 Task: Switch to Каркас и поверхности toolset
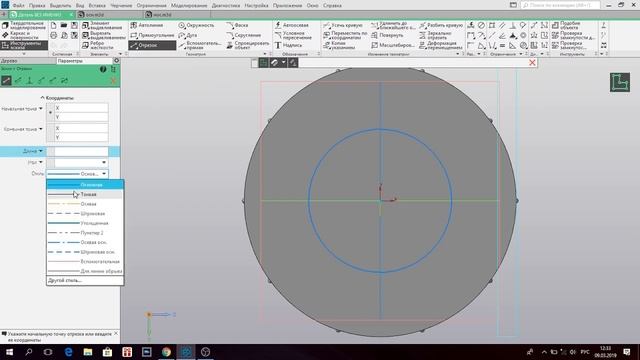(x=20, y=36)
